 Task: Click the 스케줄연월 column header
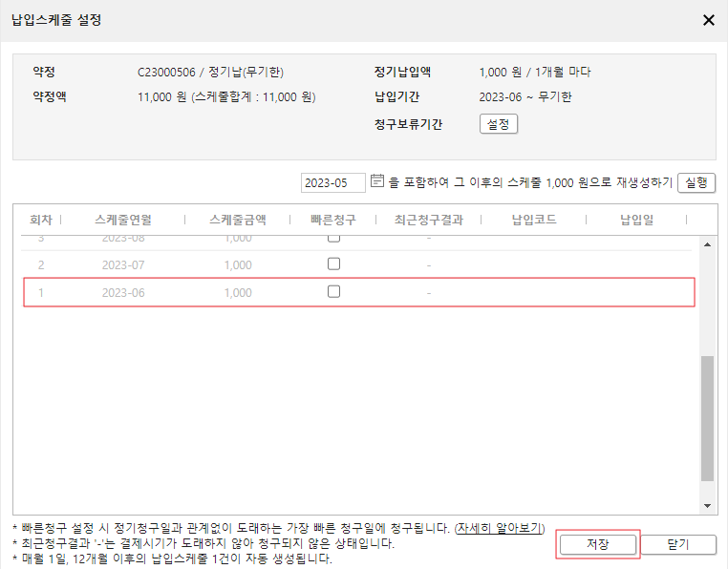click(120, 220)
